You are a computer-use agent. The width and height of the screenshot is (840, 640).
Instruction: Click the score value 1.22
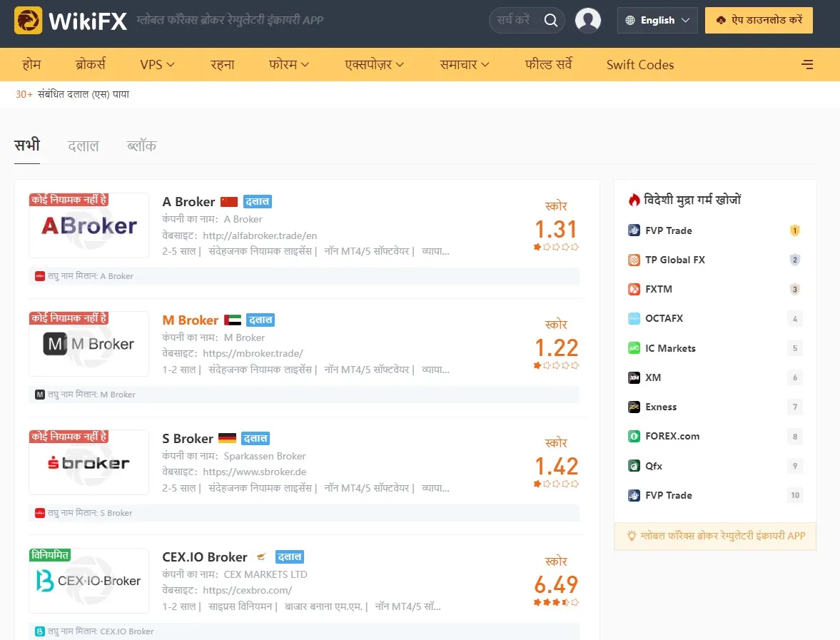click(556, 348)
